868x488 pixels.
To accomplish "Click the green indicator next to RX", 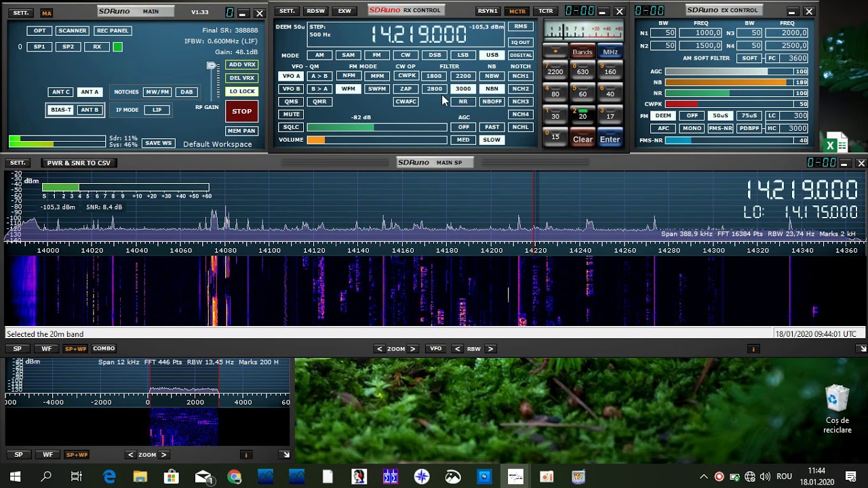I will pos(117,47).
